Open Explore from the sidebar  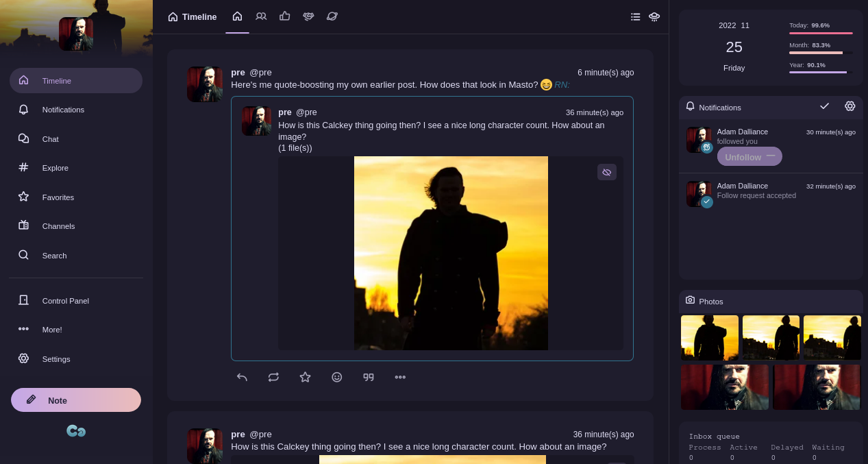[x=55, y=168]
